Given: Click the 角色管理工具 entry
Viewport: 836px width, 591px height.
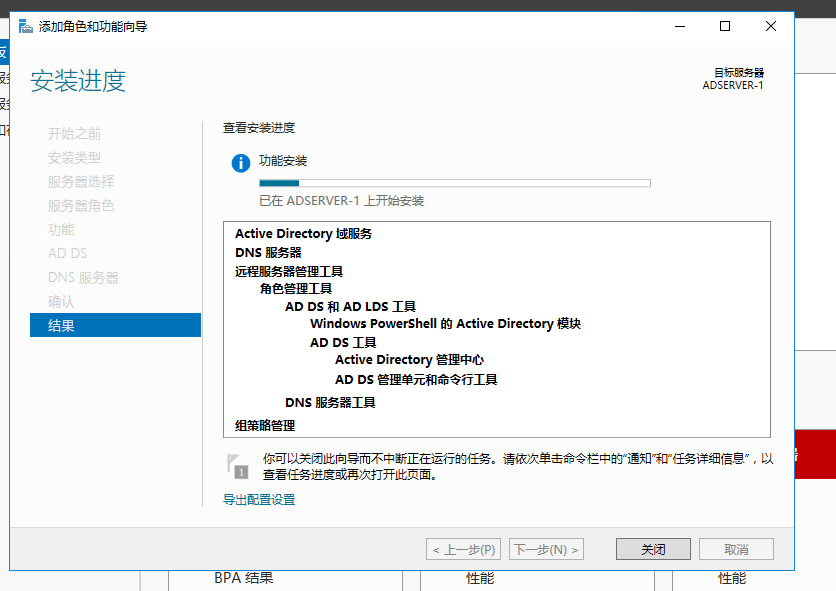Looking at the screenshot, I should 296,289.
